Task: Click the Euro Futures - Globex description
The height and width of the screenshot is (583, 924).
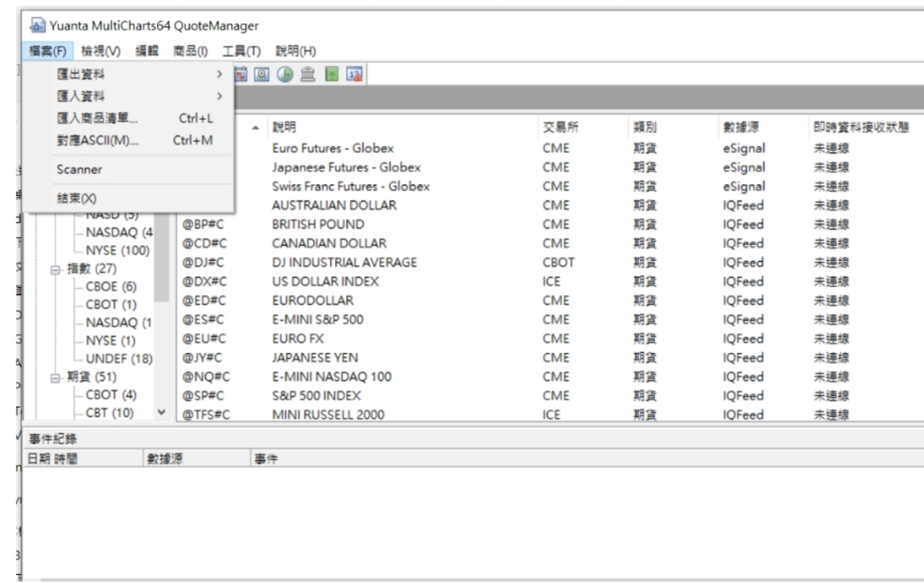Action: pyautogui.click(x=333, y=148)
